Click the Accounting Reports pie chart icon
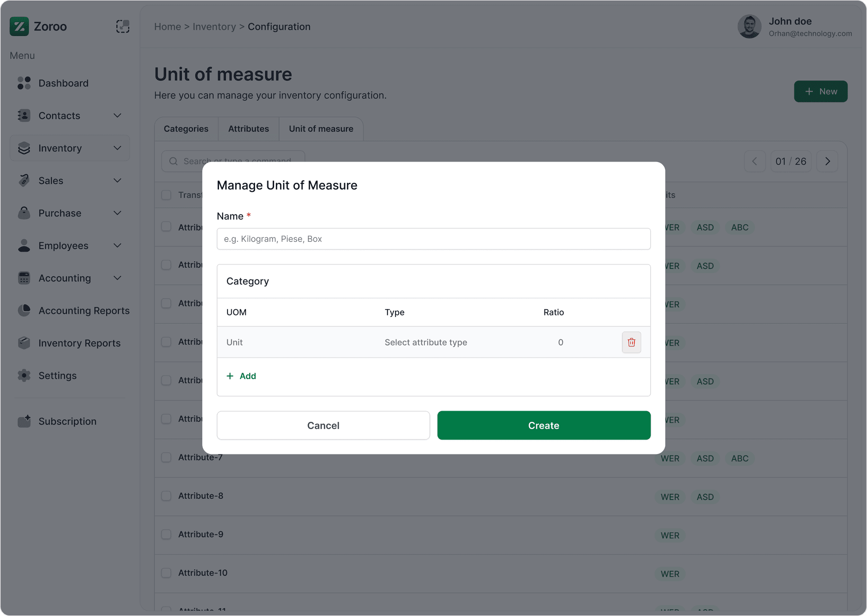This screenshot has width=867, height=616. 24,310
